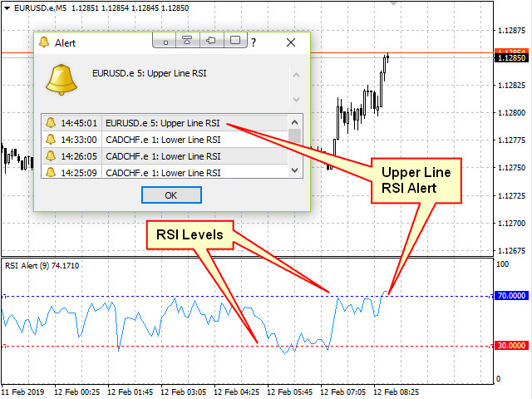Select the 14:33:00 CADCHF.e Lower Line RSI entry
Viewport: 532px width, 399px height.
tap(165, 140)
